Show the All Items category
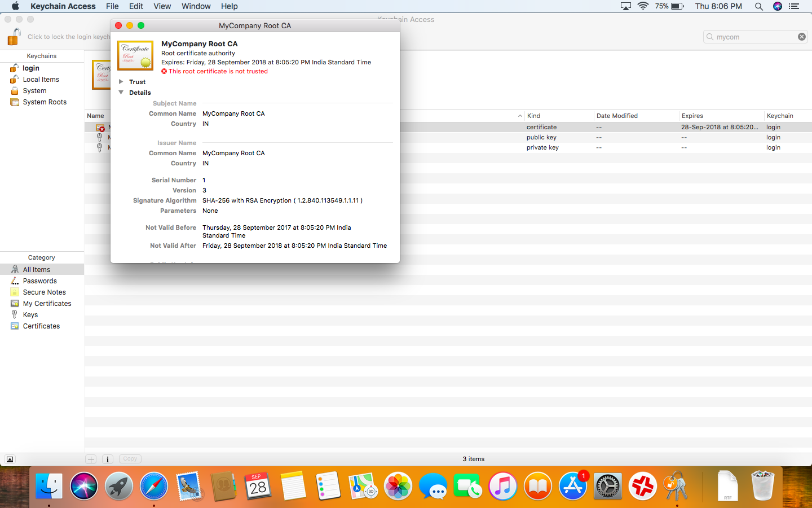The width and height of the screenshot is (812, 508). (42, 270)
